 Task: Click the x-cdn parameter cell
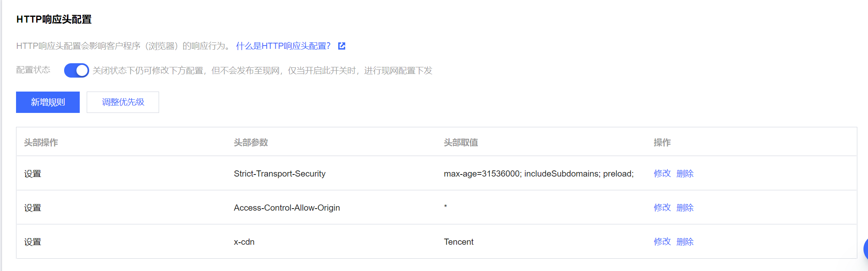coord(244,242)
